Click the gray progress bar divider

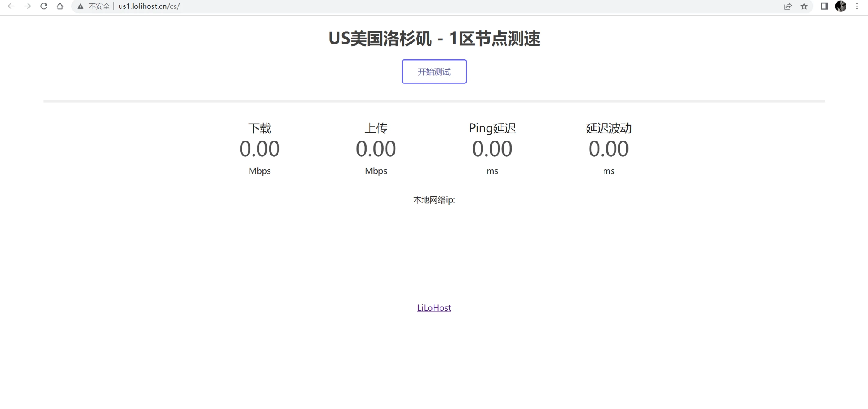point(434,101)
